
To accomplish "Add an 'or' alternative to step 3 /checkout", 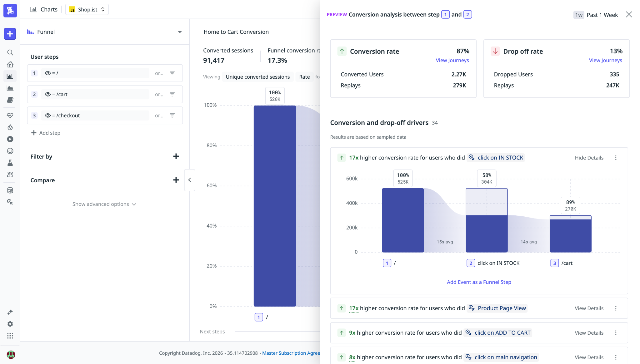I will coord(159,116).
